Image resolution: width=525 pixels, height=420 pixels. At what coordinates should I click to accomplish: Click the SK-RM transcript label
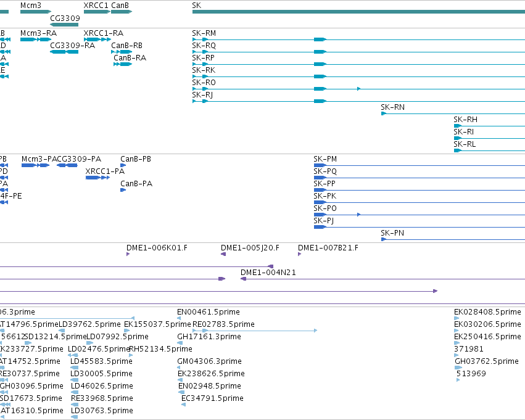point(204,33)
